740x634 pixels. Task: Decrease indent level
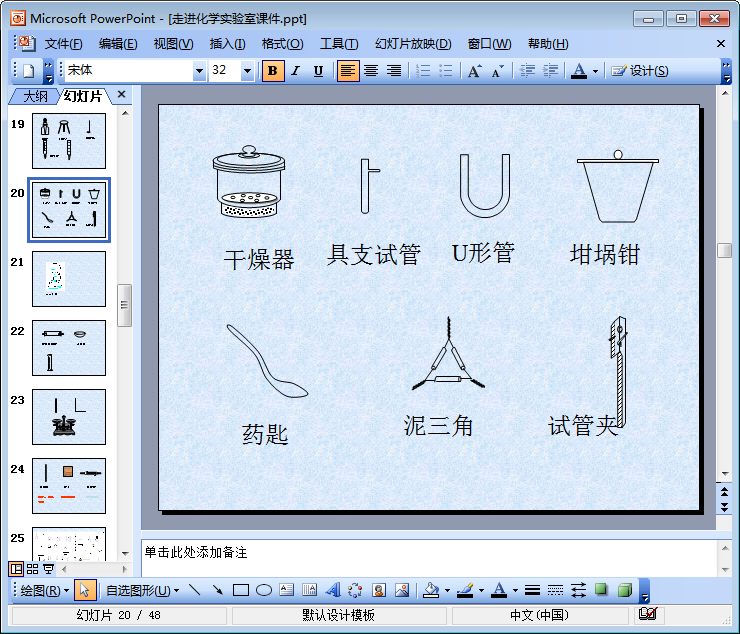point(527,71)
